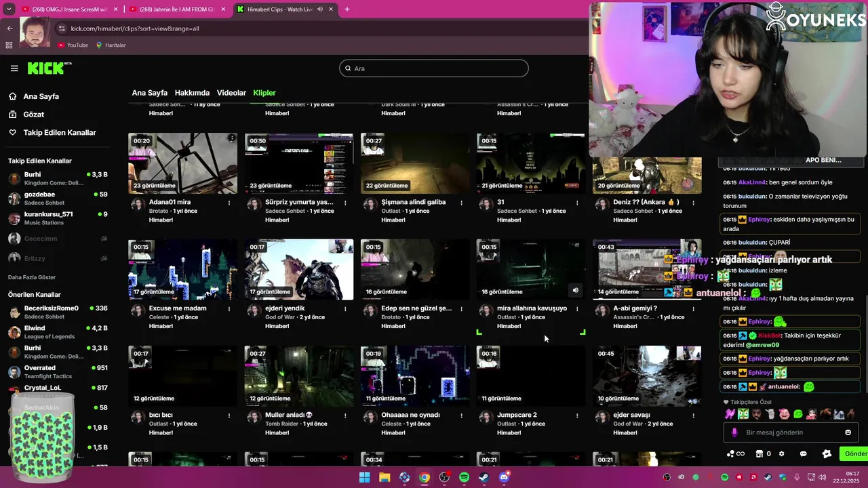Unmute the mira allahına kavuşuyo clip preview

[575, 291]
